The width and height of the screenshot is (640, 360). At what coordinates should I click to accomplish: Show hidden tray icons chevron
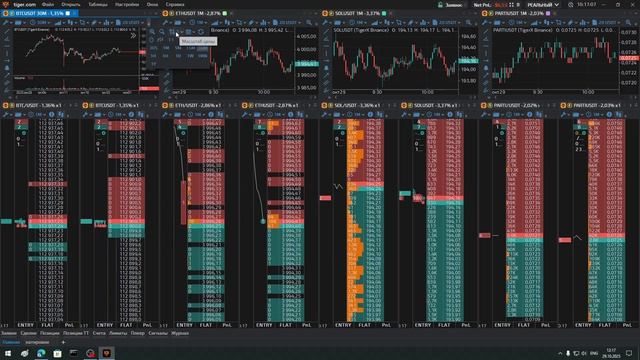point(560,353)
